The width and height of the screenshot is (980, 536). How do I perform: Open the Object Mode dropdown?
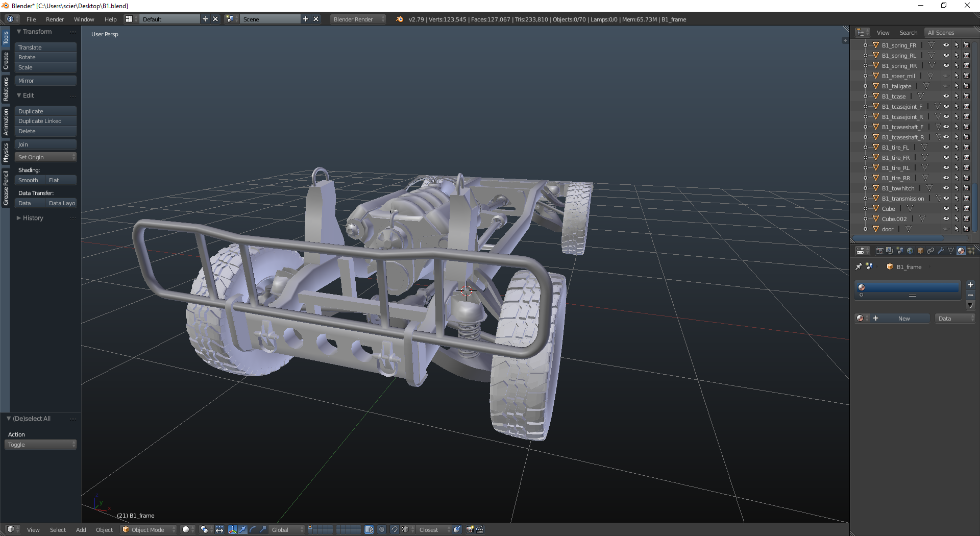click(x=148, y=529)
